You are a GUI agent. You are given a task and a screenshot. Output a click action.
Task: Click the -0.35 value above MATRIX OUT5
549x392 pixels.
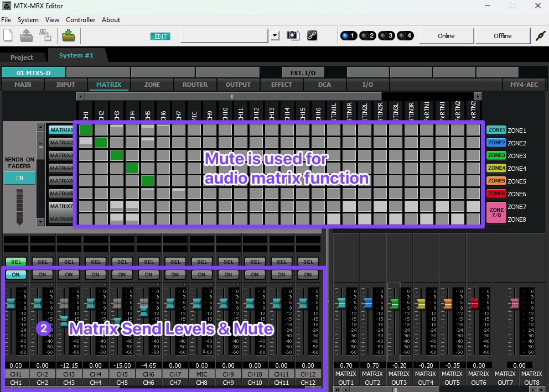click(x=452, y=365)
